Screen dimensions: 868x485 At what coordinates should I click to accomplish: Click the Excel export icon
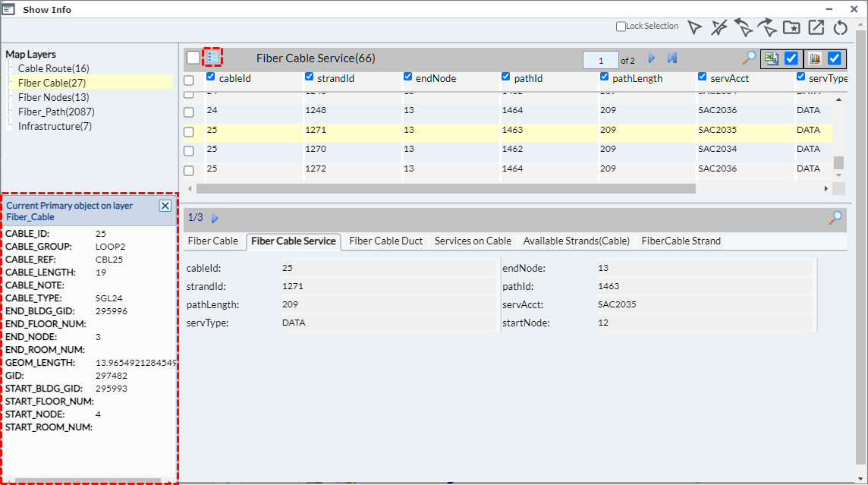tap(772, 58)
